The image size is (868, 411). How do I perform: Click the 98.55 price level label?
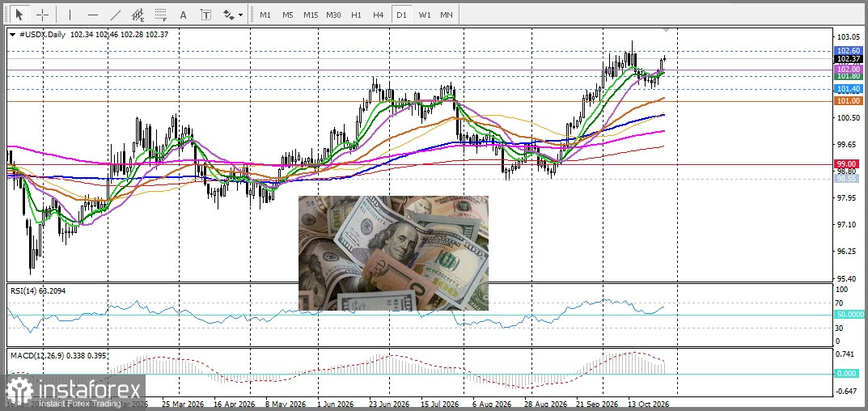[848, 178]
